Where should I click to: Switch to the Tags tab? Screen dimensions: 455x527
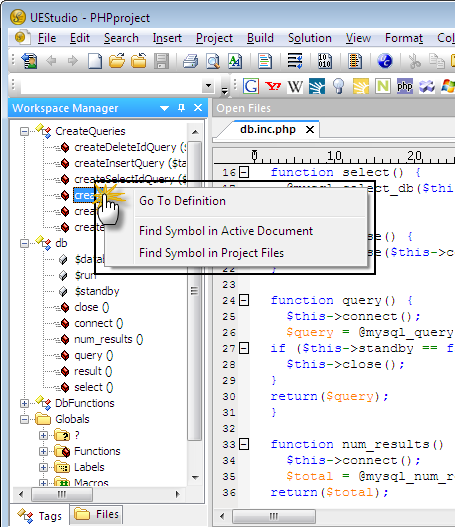(40, 516)
